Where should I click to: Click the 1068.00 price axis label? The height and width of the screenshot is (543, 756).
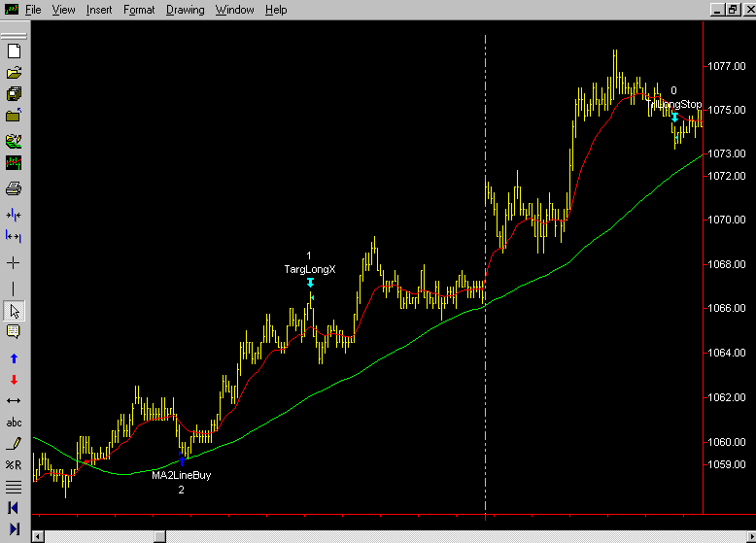pos(727,264)
